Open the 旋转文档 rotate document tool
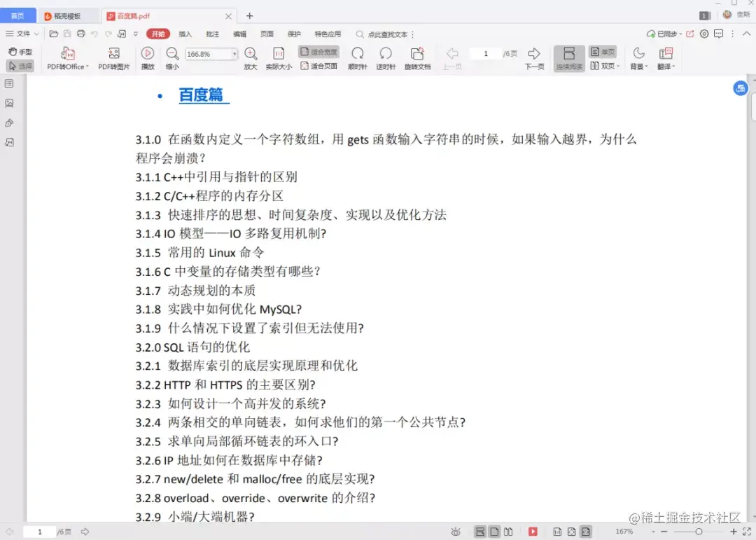756x540 pixels. [x=418, y=56]
